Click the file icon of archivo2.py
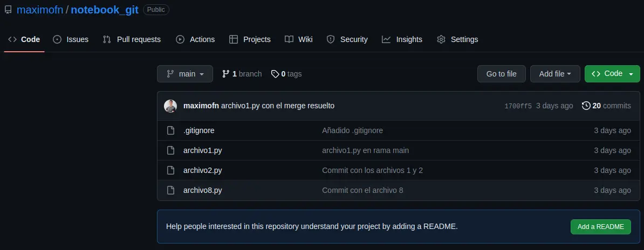 pos(170,170)
